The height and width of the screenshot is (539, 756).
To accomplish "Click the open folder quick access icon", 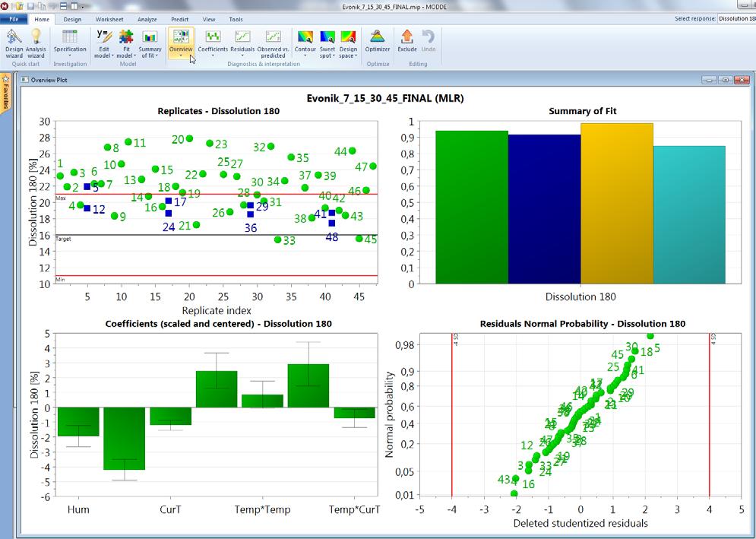I will click(x=18, y=6).
